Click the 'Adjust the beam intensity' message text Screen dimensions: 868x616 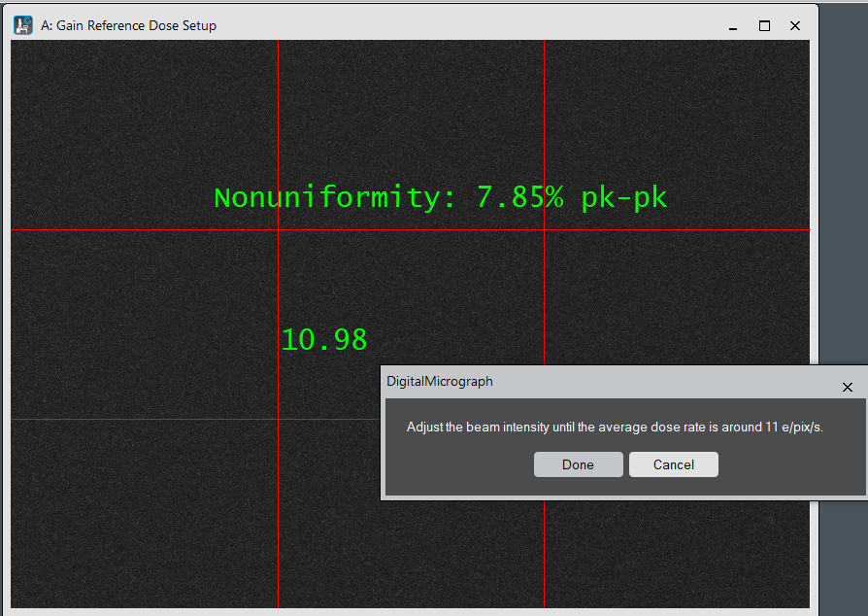click(x=615, y=428)
